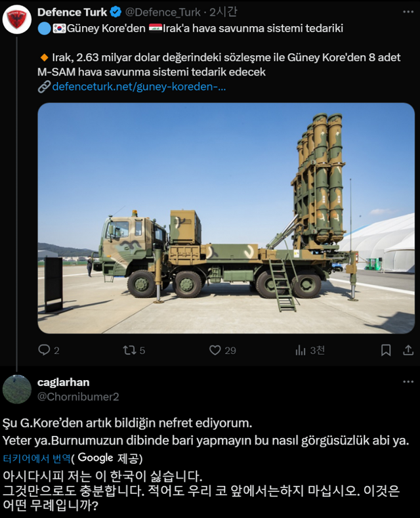Open more options menu on caglarhan reply

click(408, 382)
